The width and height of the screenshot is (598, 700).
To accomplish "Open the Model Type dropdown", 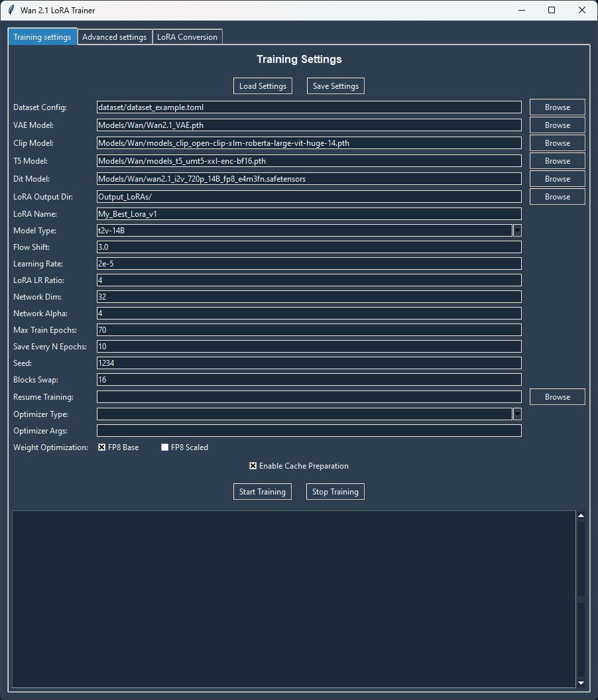I will tap(517, 230).
